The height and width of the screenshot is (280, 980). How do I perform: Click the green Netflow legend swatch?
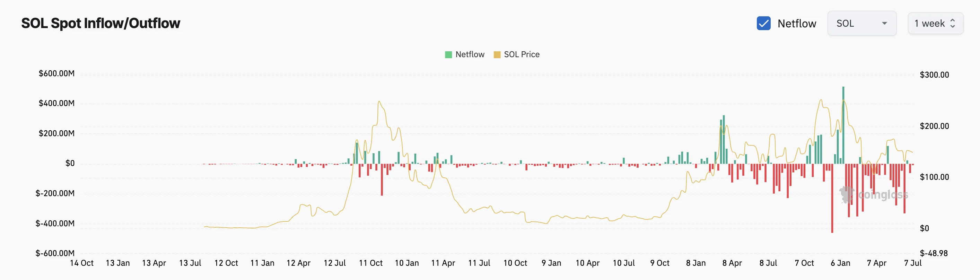click(x=448, y=54)
